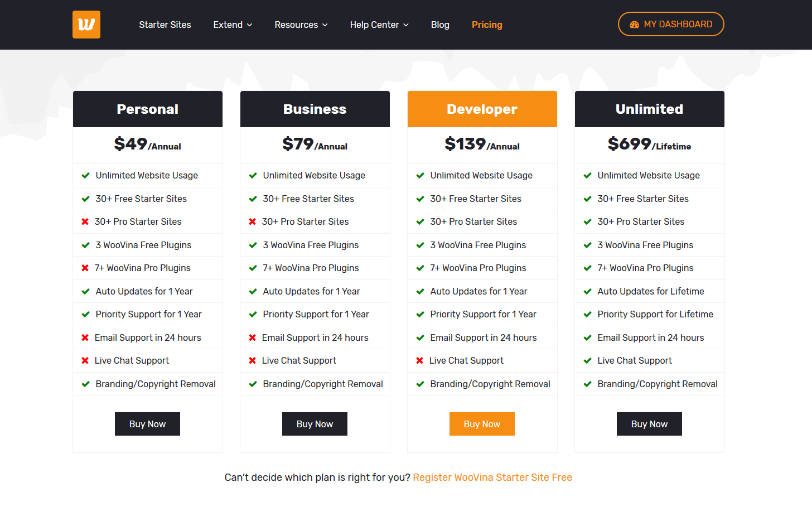
Task: Click the red X beside Personal Email Support in 24 hours
Action: pos(85,337)
